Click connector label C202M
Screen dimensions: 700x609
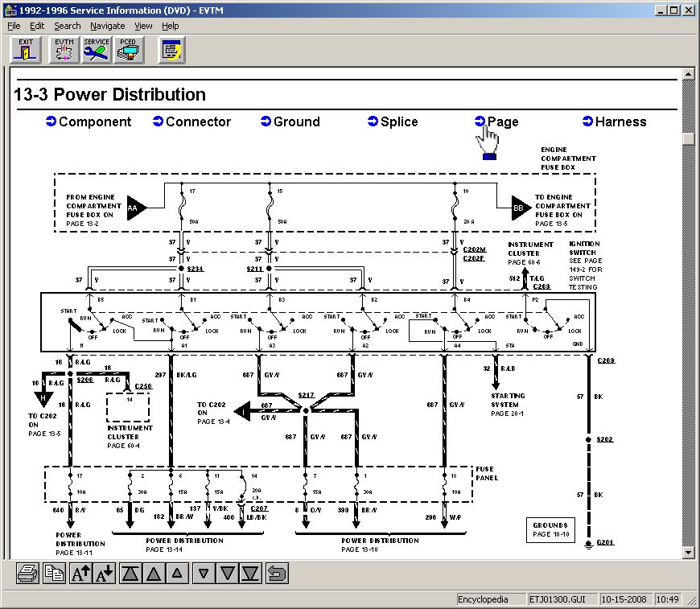click(x=474, y=249)
